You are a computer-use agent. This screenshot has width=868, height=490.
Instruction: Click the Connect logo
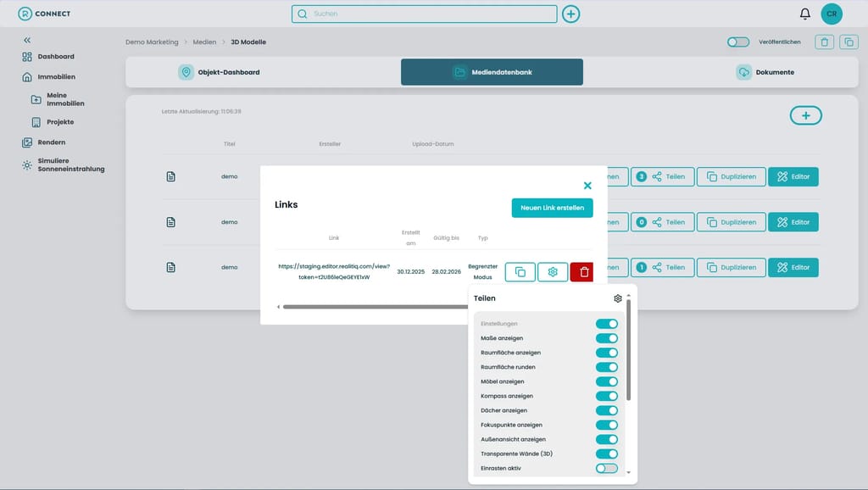[x=44, y=14]
